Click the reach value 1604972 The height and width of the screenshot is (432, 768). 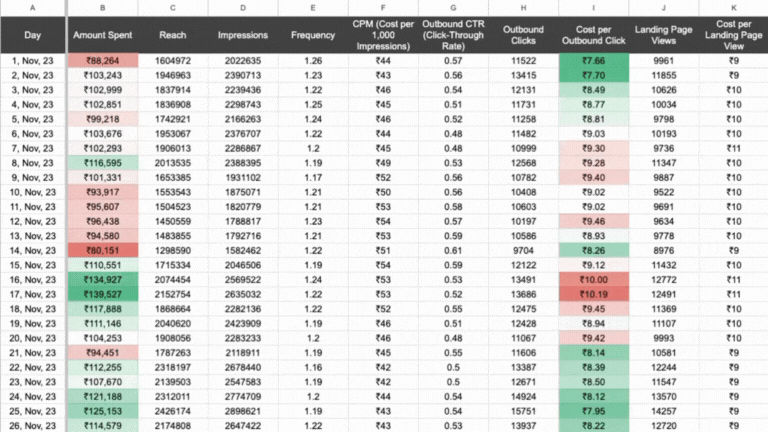(x=172, y=61)
